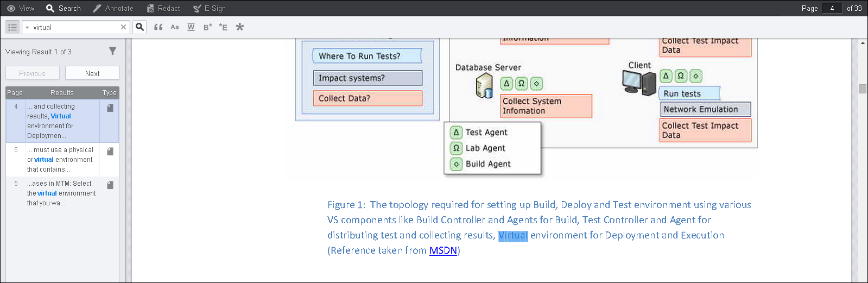Follow the MSDN hyperlink

pos(443,250)
